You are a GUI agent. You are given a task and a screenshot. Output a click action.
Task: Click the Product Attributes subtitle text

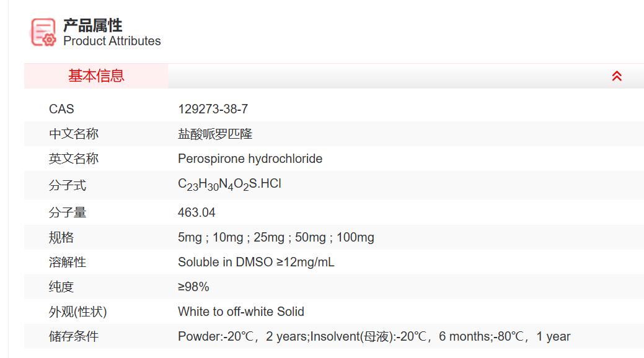pyautogui.click(x=112, y=41)
